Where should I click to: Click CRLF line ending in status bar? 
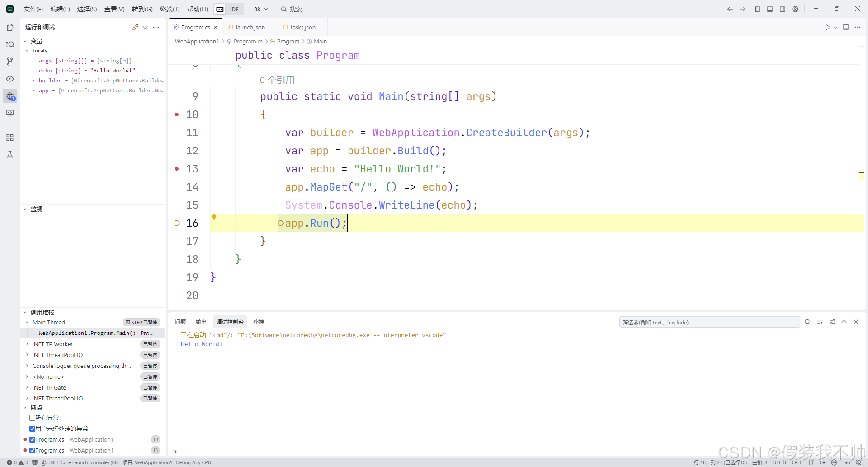(797, 462)
